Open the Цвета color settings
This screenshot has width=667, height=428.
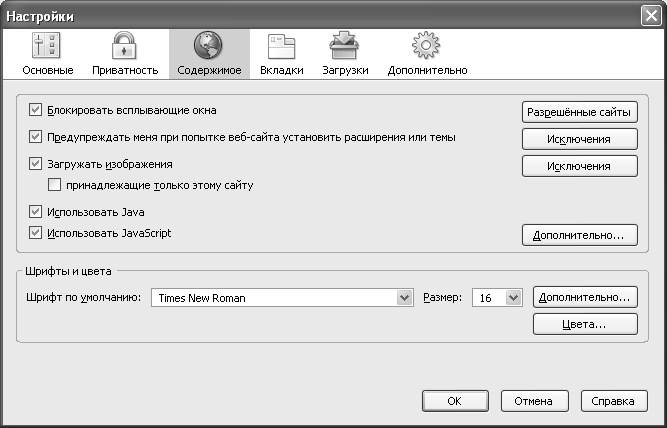point(584,325)
